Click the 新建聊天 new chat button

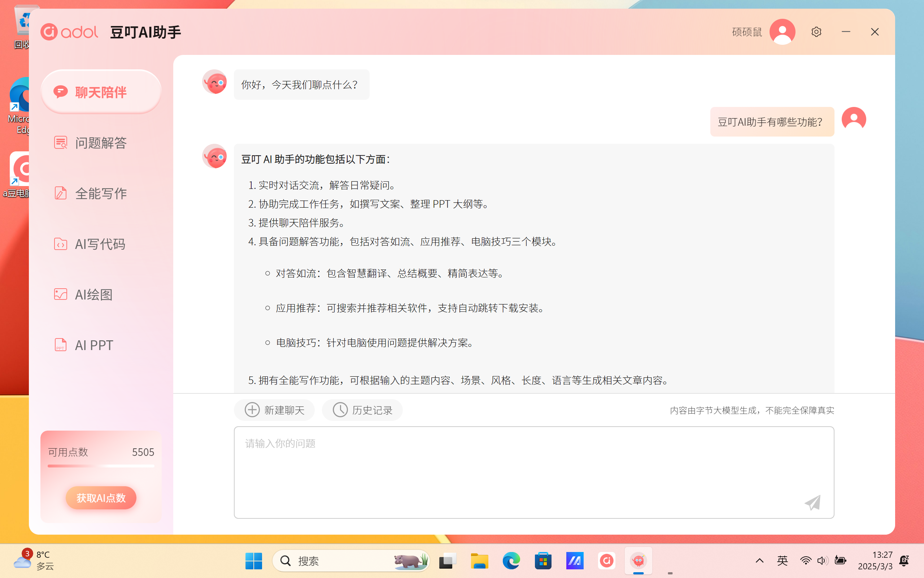274,410
